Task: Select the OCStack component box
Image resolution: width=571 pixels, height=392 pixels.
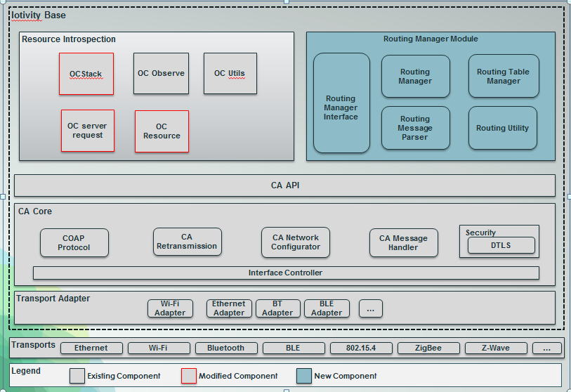Action: [x=86, y=74]
